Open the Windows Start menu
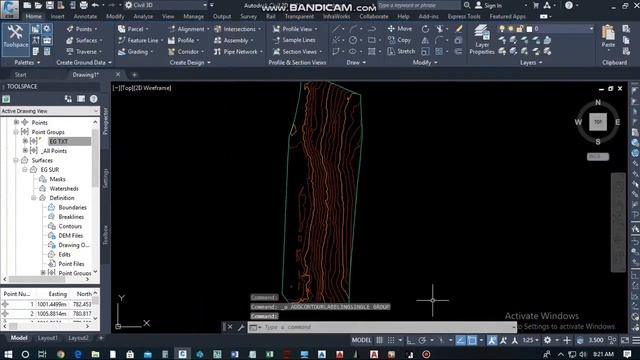 coord(8,354)
